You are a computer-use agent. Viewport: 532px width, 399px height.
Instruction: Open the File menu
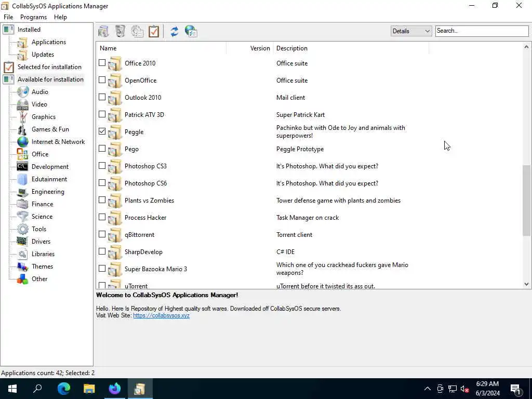8,17
